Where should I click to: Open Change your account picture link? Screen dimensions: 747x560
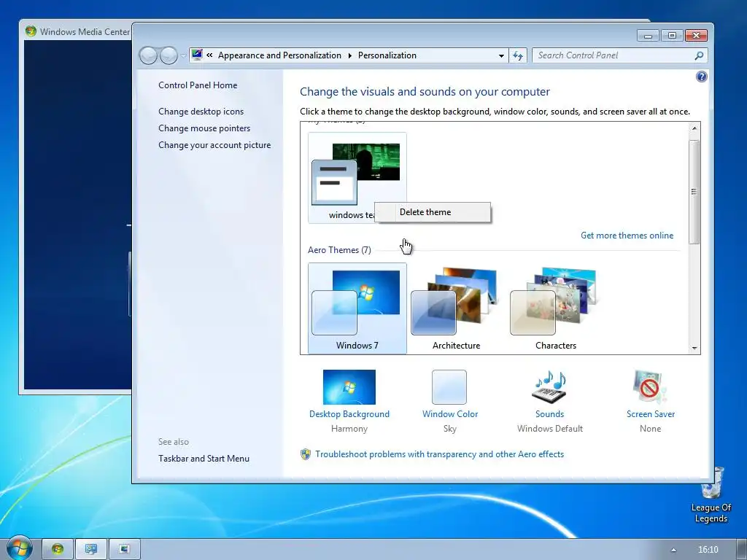[x=214, y=145]
